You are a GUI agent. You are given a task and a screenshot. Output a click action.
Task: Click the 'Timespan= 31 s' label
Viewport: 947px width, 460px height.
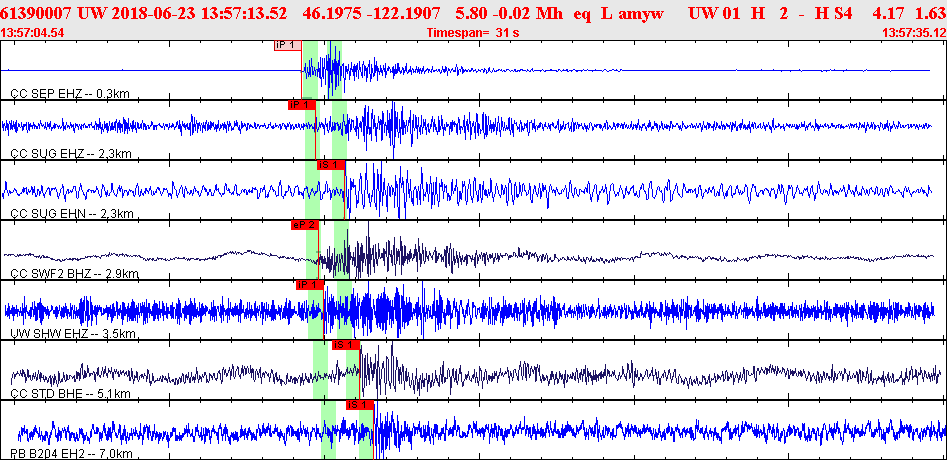[x=473, y=33]
